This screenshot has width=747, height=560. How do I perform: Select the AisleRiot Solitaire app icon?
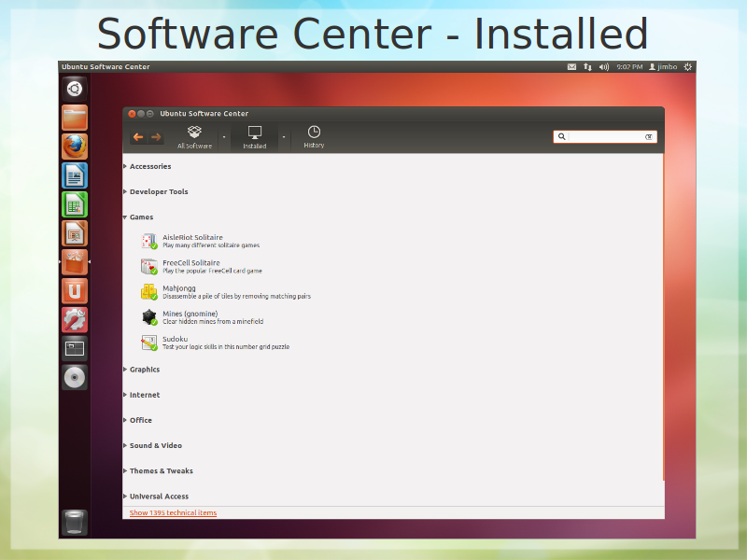pyautogui.click(x=149, y=241)
